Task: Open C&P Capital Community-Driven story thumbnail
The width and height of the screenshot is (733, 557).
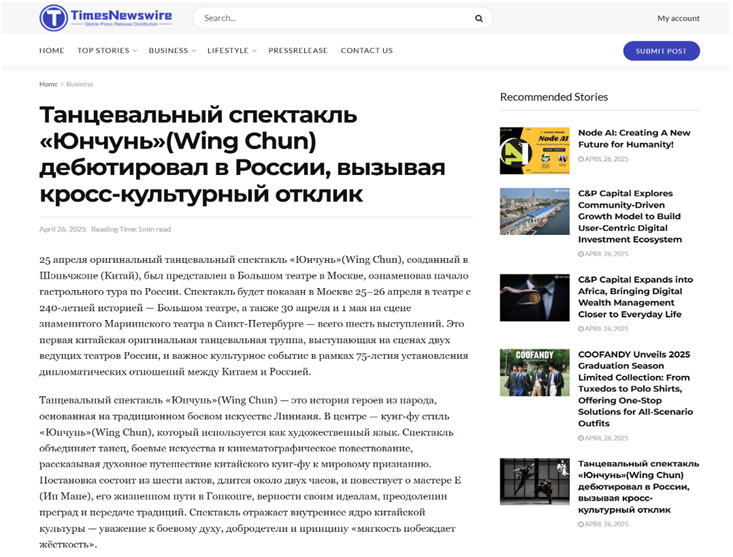Action: (535, 211)
